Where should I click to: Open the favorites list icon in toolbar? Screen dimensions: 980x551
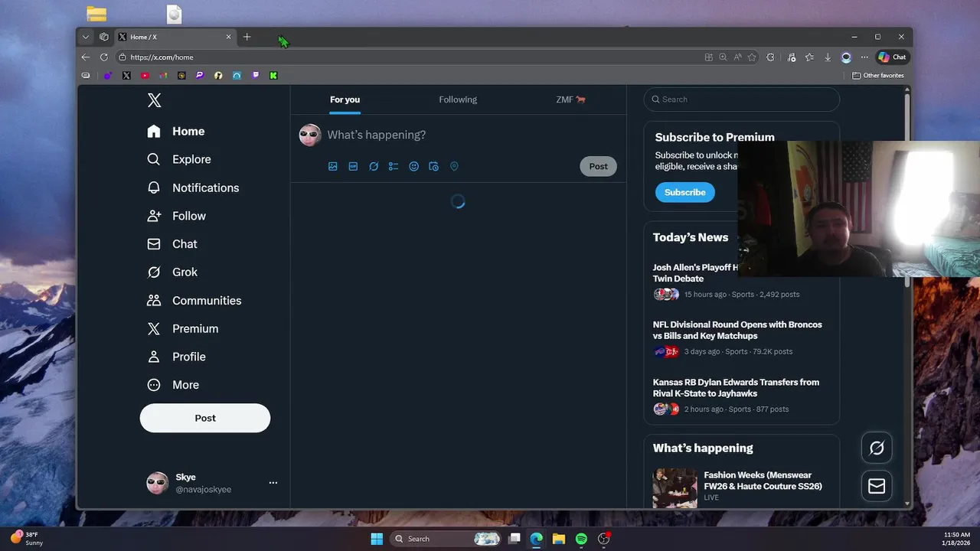809,57
